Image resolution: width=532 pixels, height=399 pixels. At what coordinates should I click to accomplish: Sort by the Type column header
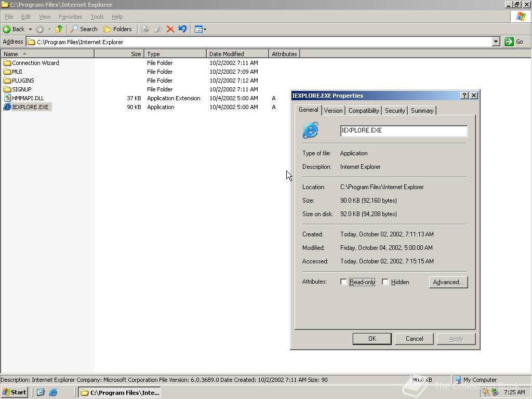(175, 54)
